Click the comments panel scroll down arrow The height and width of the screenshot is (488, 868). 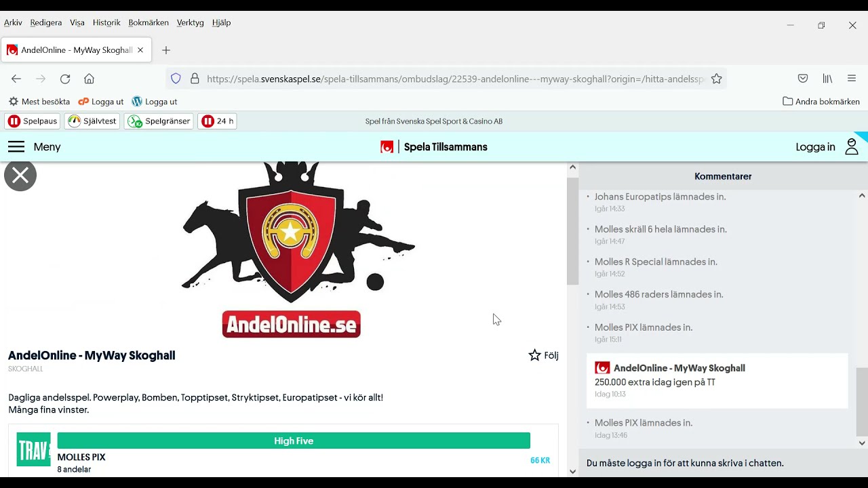(862, 443)
